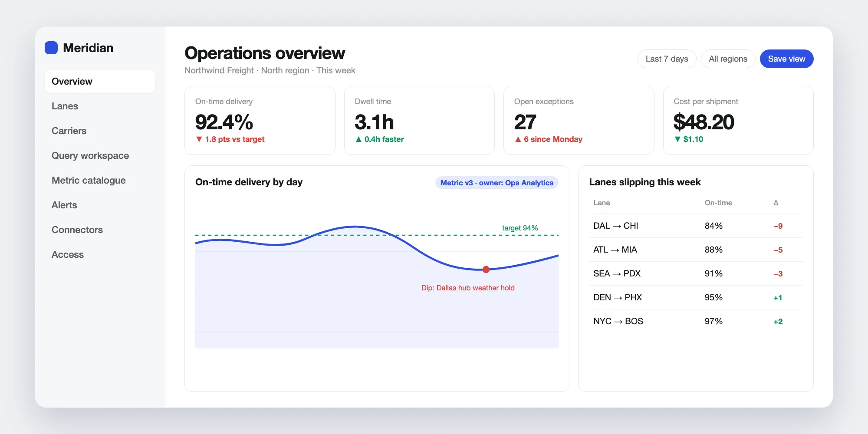This screenshot has width=868, height=434.
Task: Select the SEA → PDX lane row
Action: [695, 273]
